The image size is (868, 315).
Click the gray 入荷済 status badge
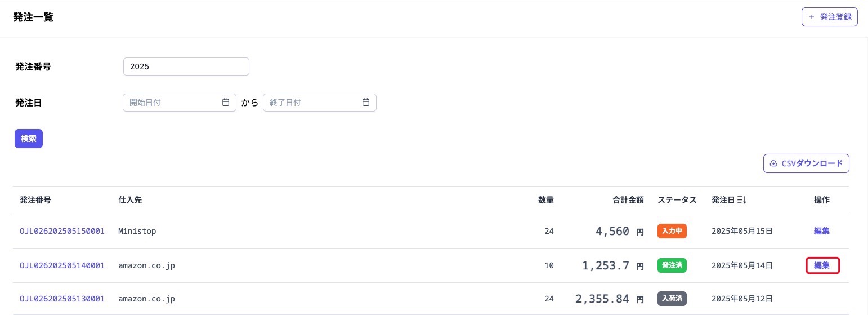click(672, 299)
